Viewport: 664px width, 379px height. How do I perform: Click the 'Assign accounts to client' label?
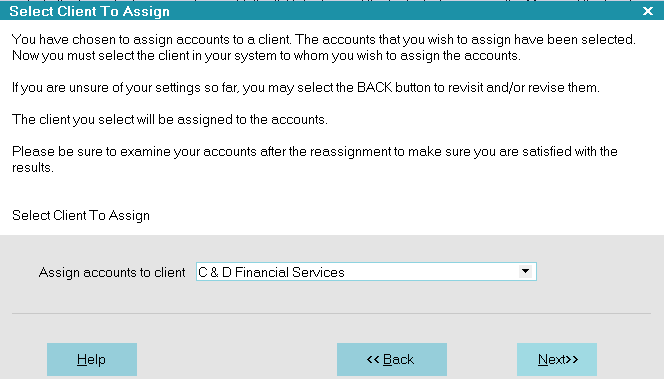pos(112,272)
